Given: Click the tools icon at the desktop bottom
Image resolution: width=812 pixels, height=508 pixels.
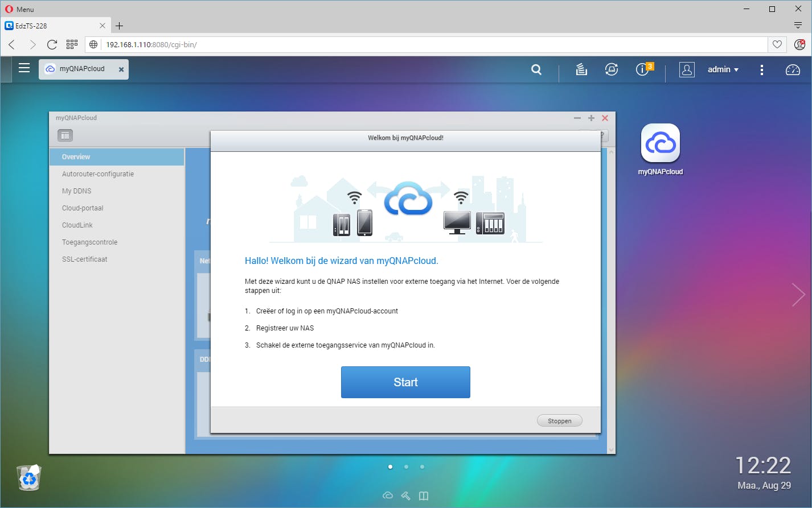Looking at the screenshot, I should click(x=405, y=495).
